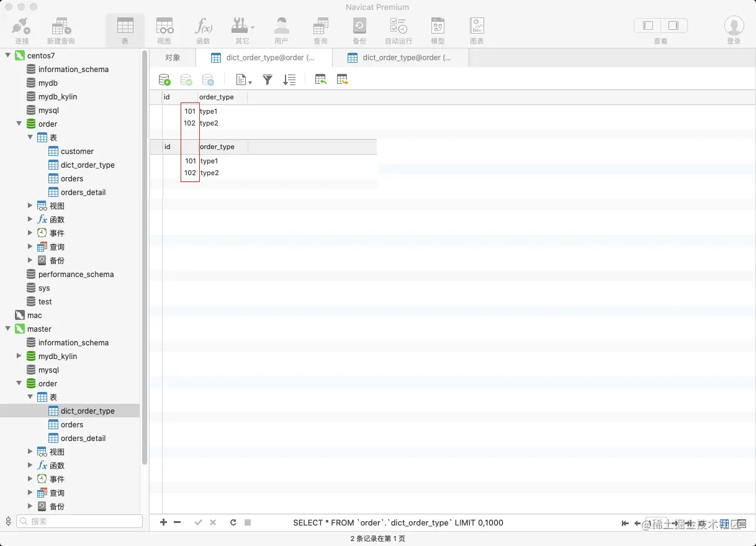Open the filter wizard funnel icon

coord(268,80)
